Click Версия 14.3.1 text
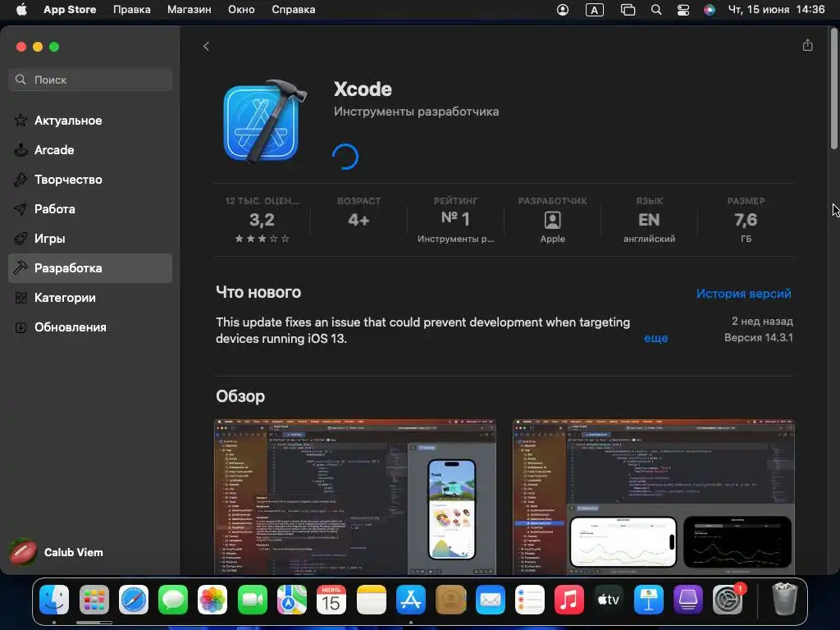 pyautogui.click(x=759, y=337)
